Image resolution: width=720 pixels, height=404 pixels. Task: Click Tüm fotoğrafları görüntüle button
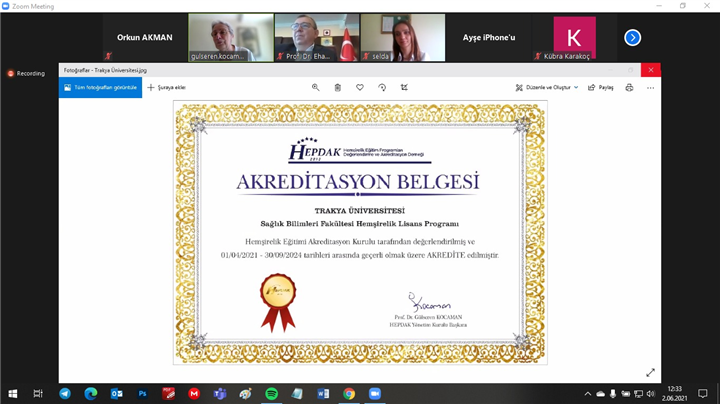coord(100,87)
